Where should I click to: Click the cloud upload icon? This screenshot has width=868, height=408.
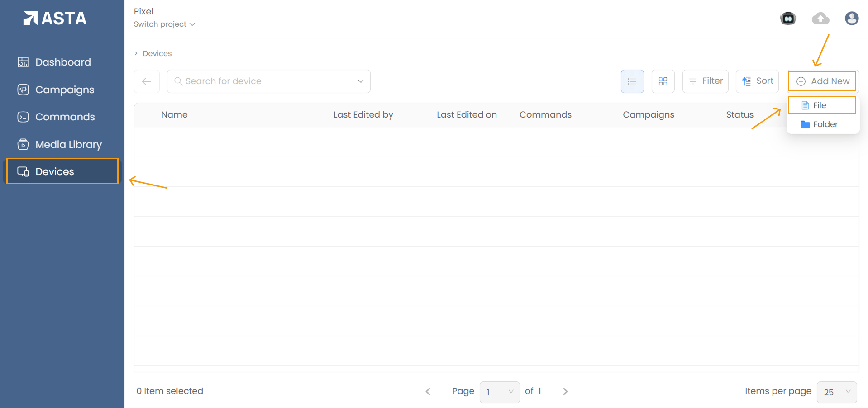point(820,18)
